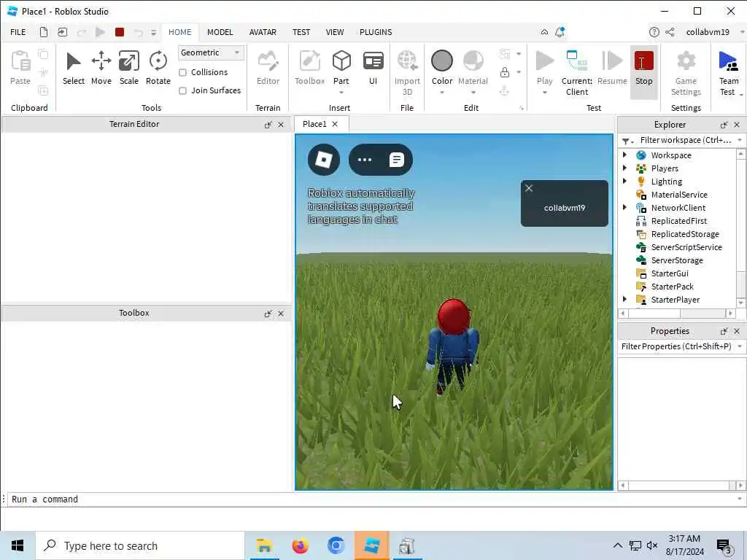Open the notifications bell icon
This screenshot has width=747, height=560.
[560, 32]
